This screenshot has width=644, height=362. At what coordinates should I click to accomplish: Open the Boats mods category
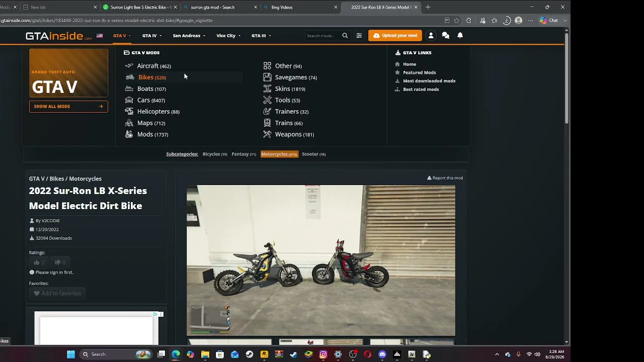[x=151, y=88]
